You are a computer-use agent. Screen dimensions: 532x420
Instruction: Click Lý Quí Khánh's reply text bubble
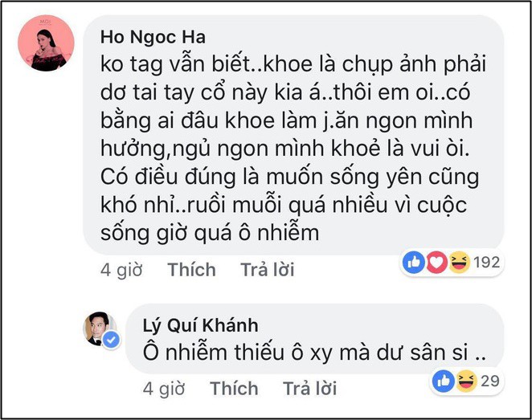click(315, 338)
